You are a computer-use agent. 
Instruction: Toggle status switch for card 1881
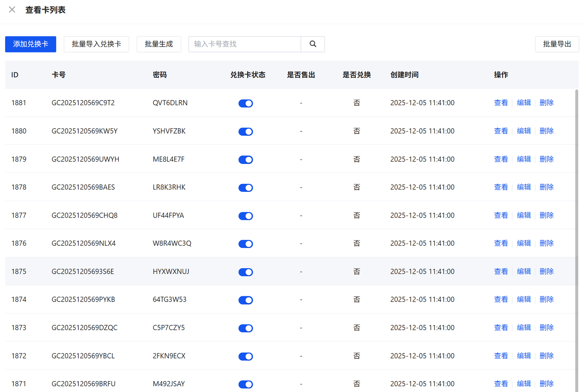coord(246,103)
